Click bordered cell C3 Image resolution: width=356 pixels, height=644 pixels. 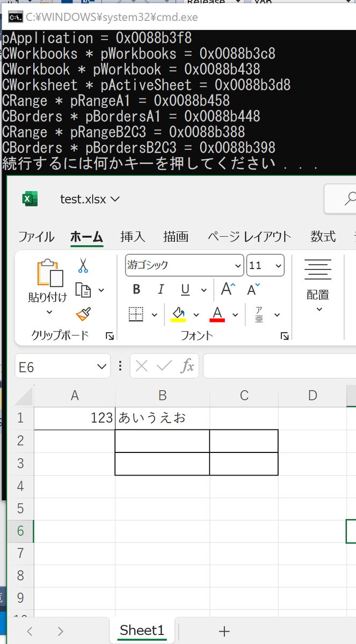tap(244, 464)
